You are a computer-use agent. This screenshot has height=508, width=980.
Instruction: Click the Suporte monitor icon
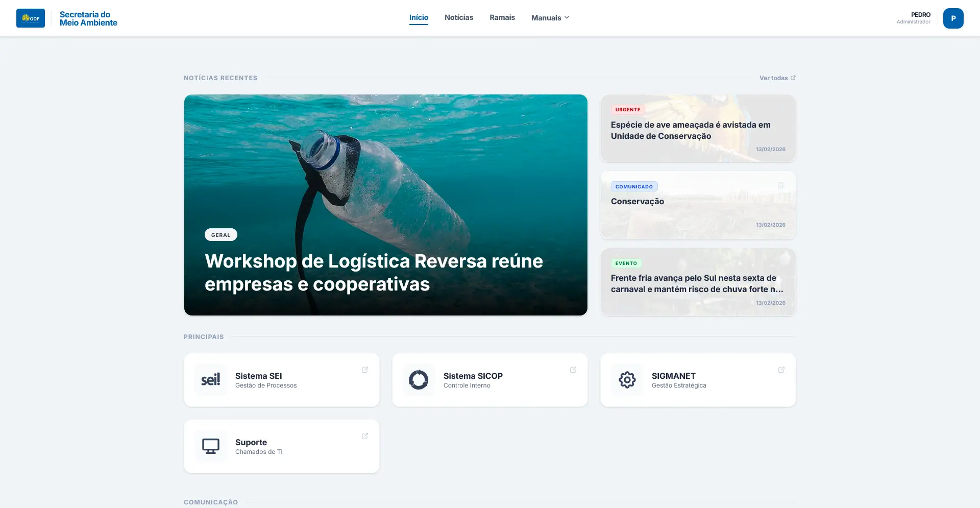click(210, 446)
